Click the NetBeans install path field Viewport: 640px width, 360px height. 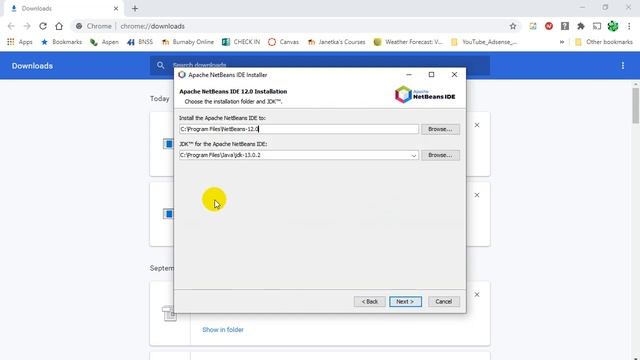click(298, 129)
